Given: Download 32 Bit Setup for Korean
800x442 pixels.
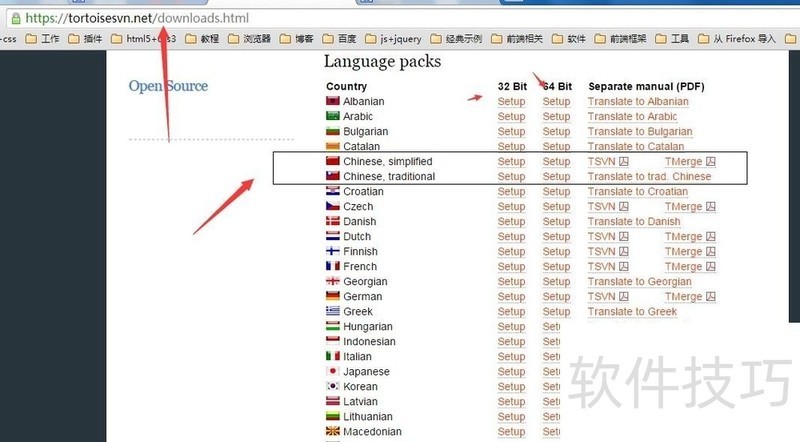Looking at the screenshot, I should [511, 387].
